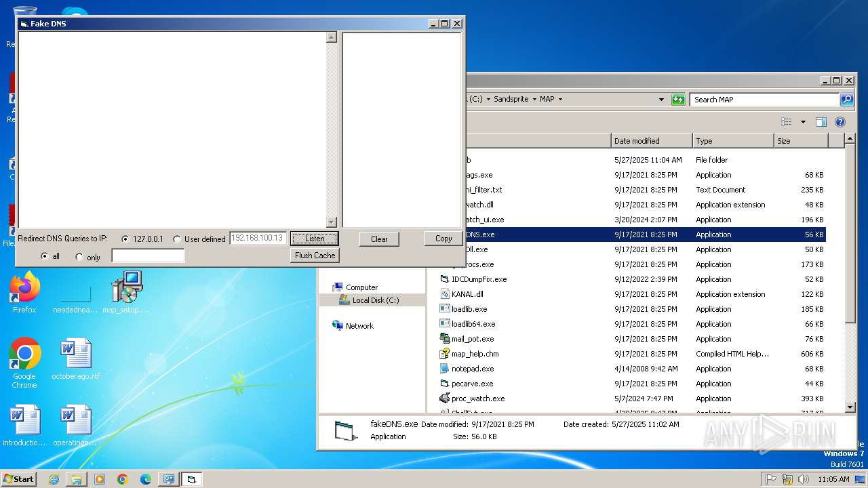Click the Flush Cache button

pos(315,256)
